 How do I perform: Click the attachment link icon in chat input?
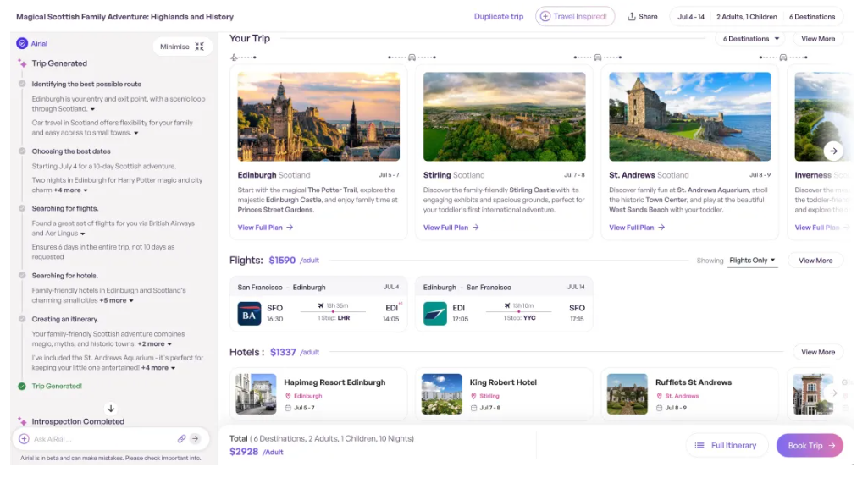181,439
